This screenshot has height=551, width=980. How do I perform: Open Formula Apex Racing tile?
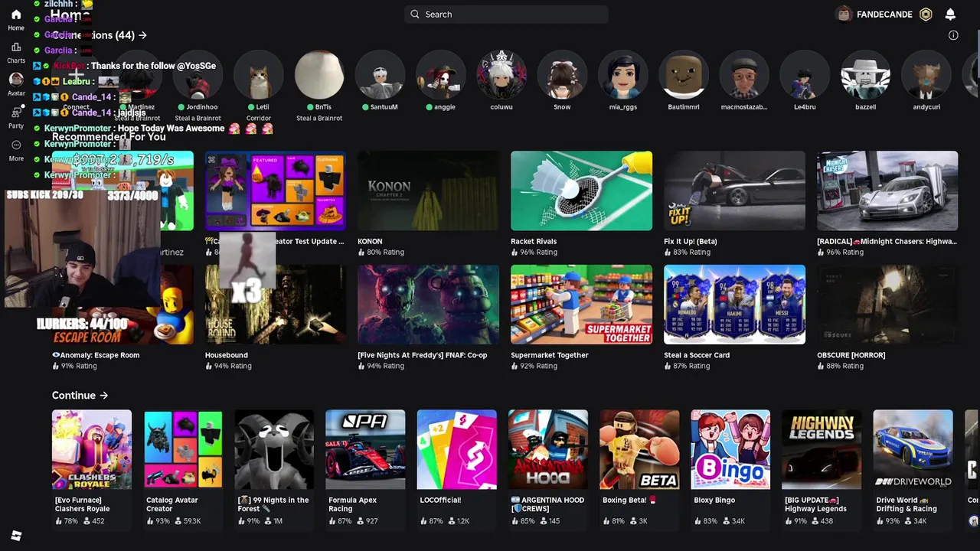[x=365, y=449]
